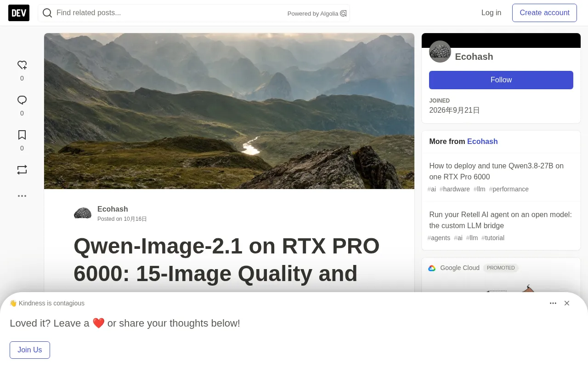Select the #performance tag
The image size is (588, 368).
coord(509,189)
